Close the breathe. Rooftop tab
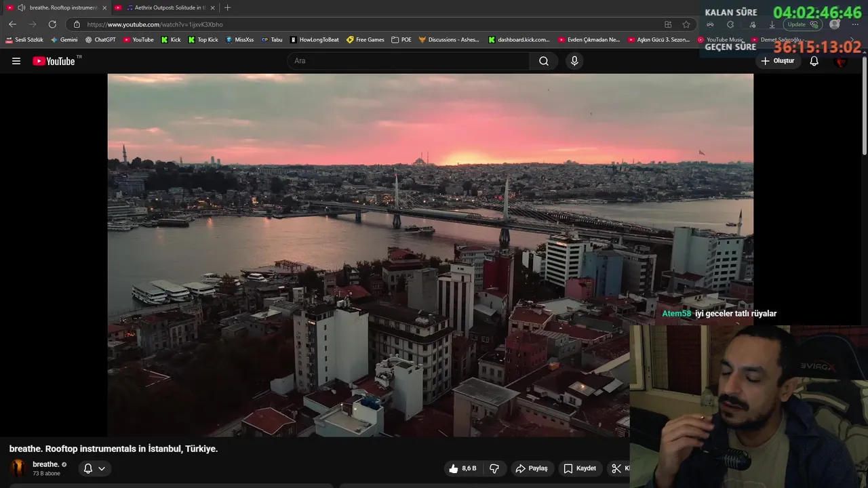 click(x=104, y=7)
